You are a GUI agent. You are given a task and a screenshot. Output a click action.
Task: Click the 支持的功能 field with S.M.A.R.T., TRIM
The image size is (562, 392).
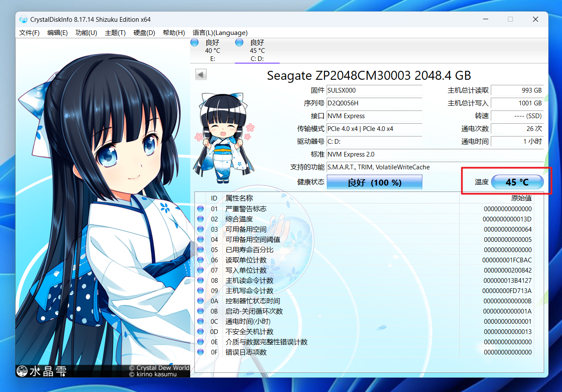(435, 167)
